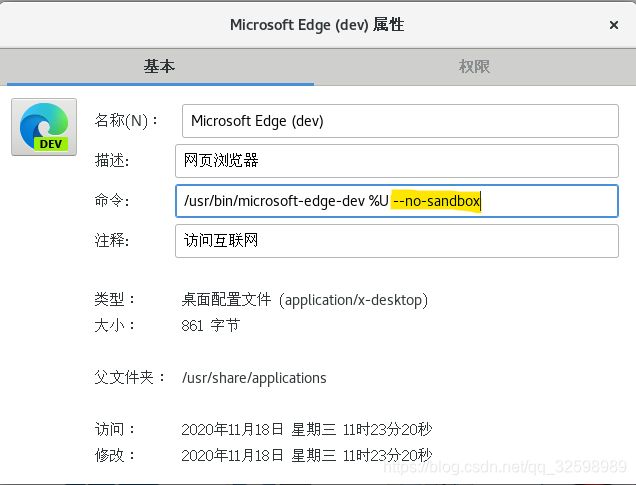Click the 注释 label
The image size is (636, 485).
coord(112,241)
